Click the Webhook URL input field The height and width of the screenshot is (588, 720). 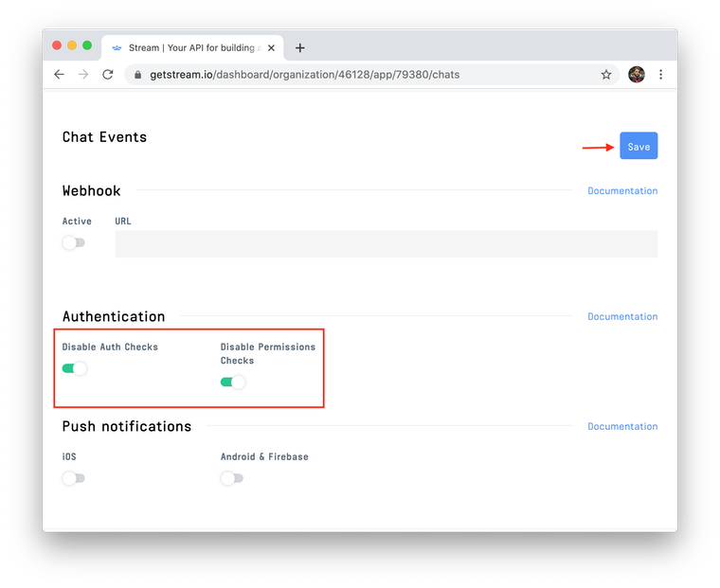coord(387,243)
